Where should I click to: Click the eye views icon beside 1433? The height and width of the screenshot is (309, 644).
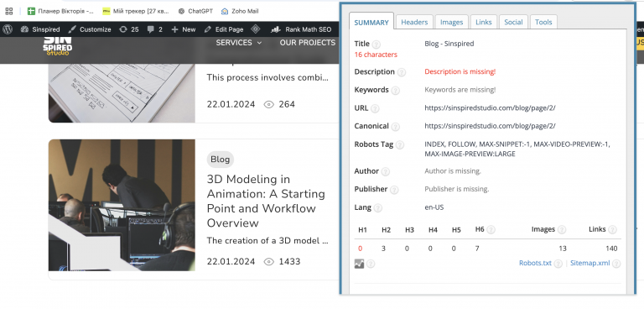point(269,262)
